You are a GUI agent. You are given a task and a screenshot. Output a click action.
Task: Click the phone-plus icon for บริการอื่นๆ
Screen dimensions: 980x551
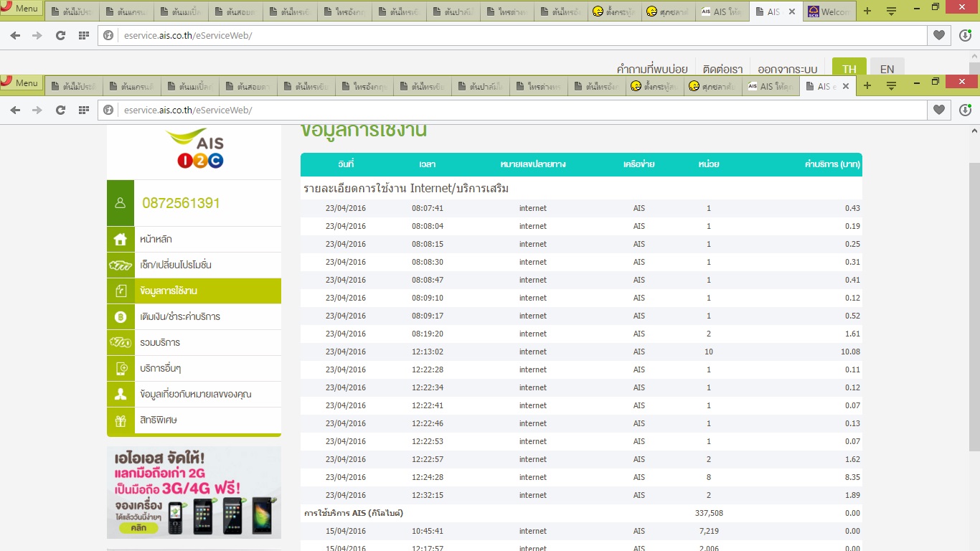(x=121, y=368)
